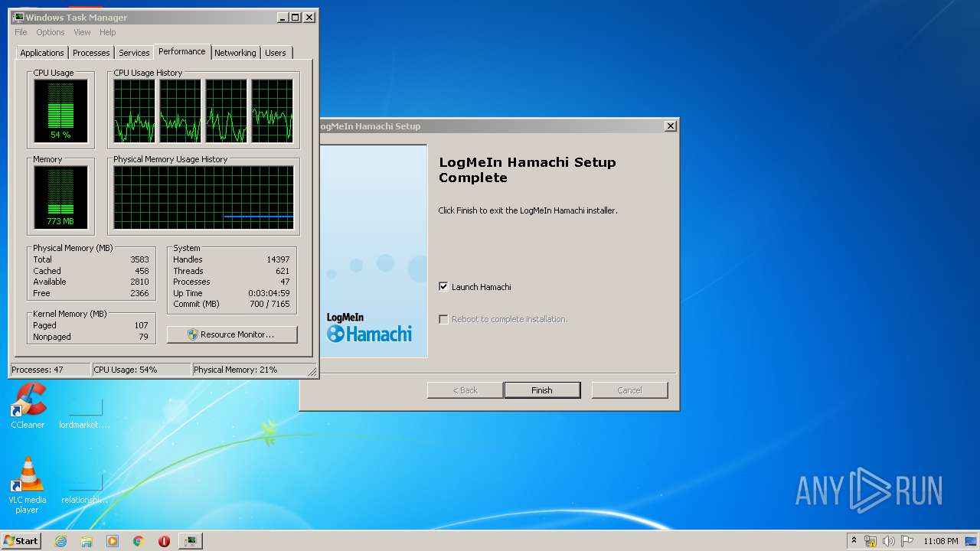This screenshot has height=551, width=980.
Task: Click the Commit value 700 / 7165
Action: point(269,304)
